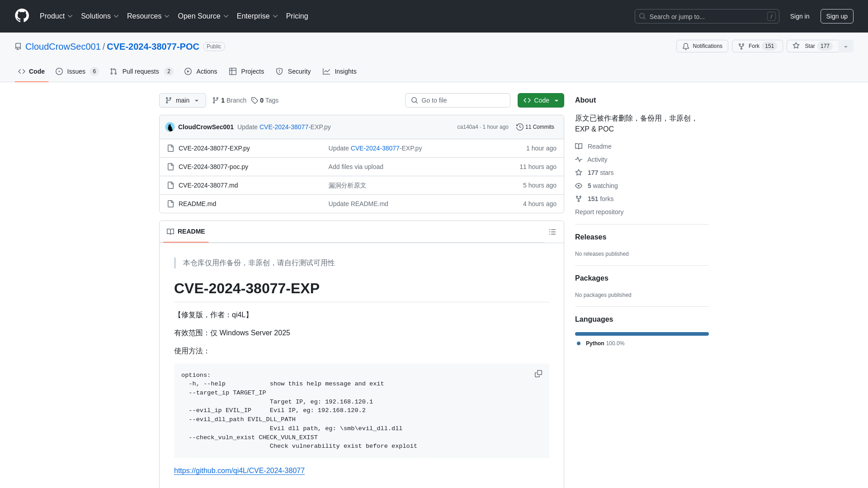Click the fork icon beside 151 forks
Screen dimensions: 868x488
coord(579,199)
